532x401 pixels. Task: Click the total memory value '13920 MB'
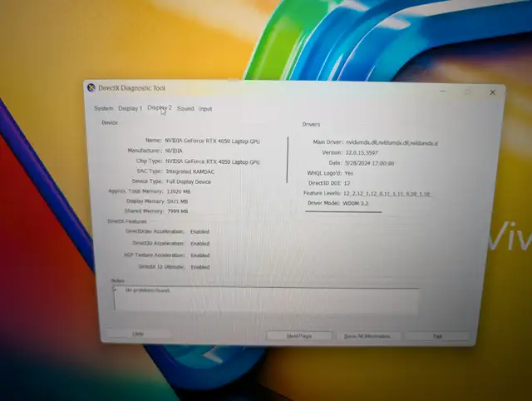tap(179, 191)
